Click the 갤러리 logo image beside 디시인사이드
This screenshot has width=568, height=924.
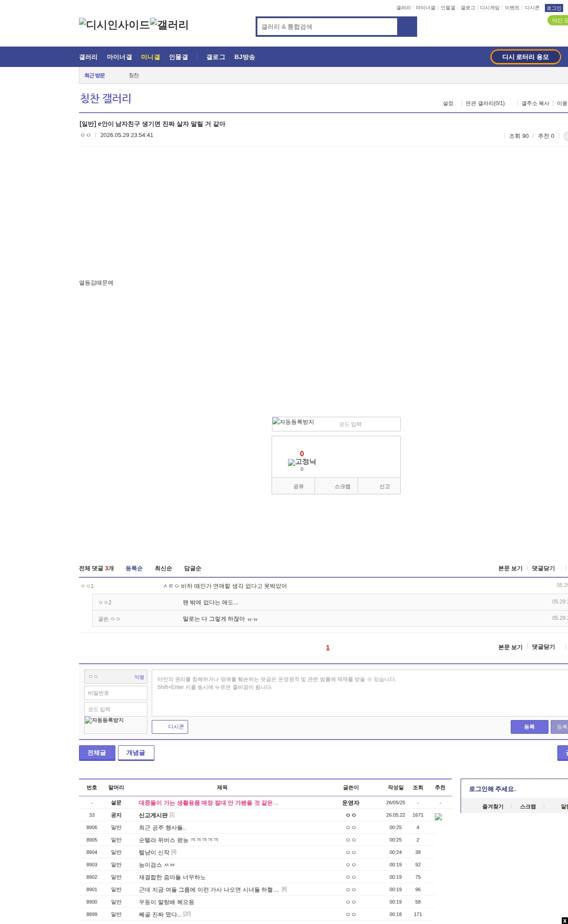(169, 24)
